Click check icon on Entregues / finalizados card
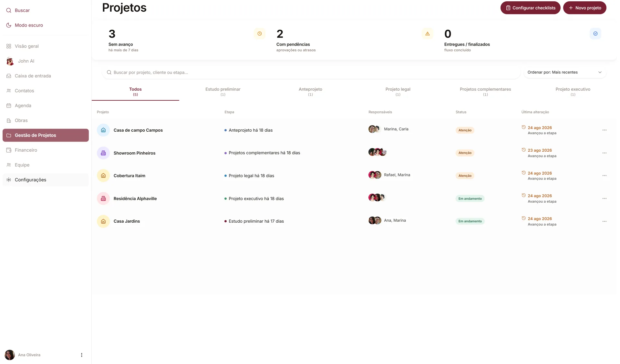The image size is (620, 364). pyautogui.click(x=595, y=34)
